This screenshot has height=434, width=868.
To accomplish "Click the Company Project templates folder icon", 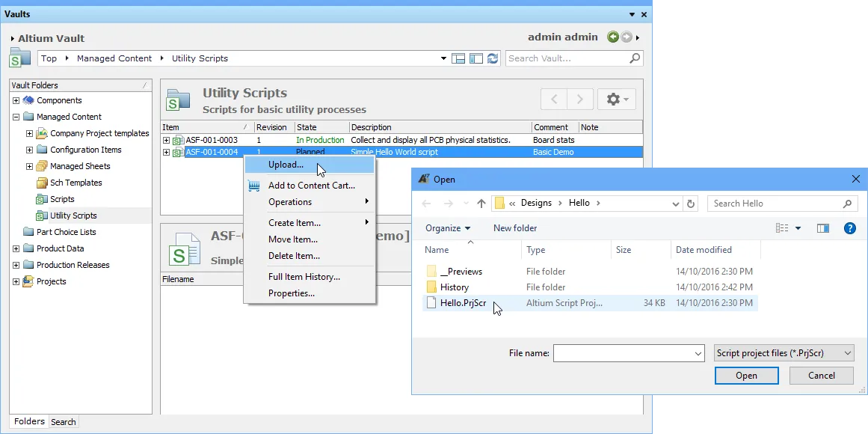I will pos(42,134).
